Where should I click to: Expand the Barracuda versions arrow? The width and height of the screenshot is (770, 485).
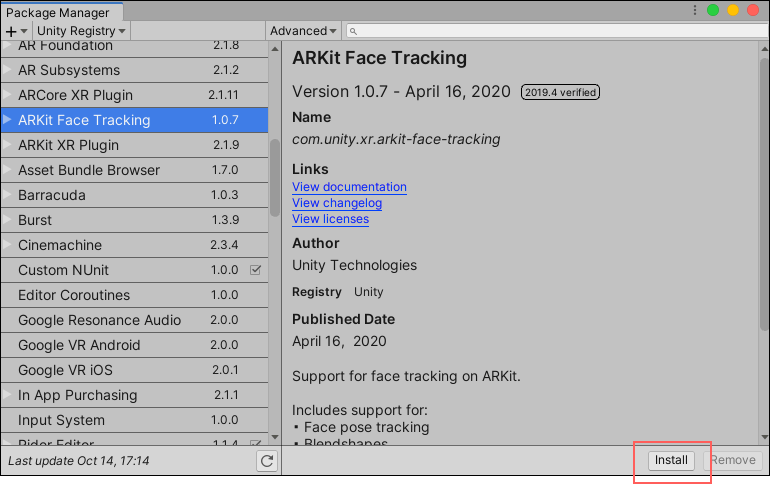point(7,195)
